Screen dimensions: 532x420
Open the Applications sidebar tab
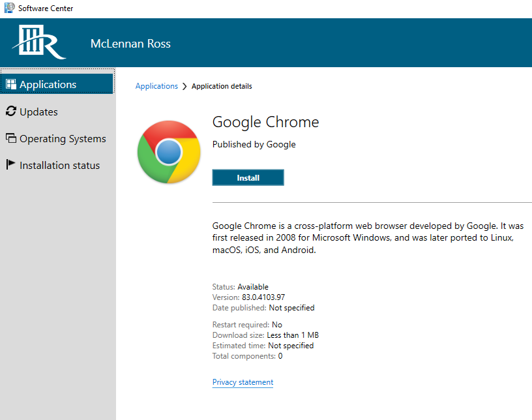pyautogui.click(x=57, y=84)
